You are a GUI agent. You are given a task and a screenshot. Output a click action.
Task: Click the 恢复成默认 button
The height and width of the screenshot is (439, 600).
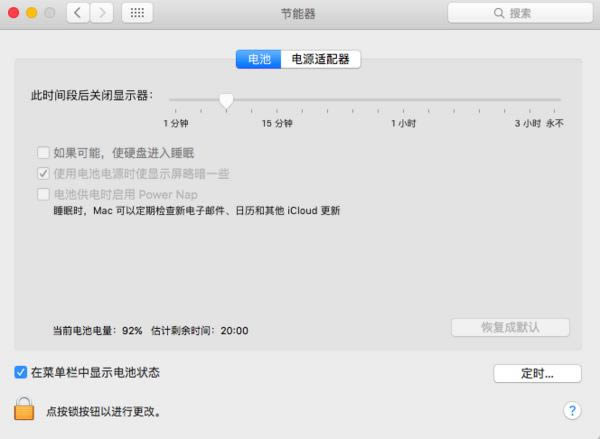pyautogui.click(x=510, y=328)
